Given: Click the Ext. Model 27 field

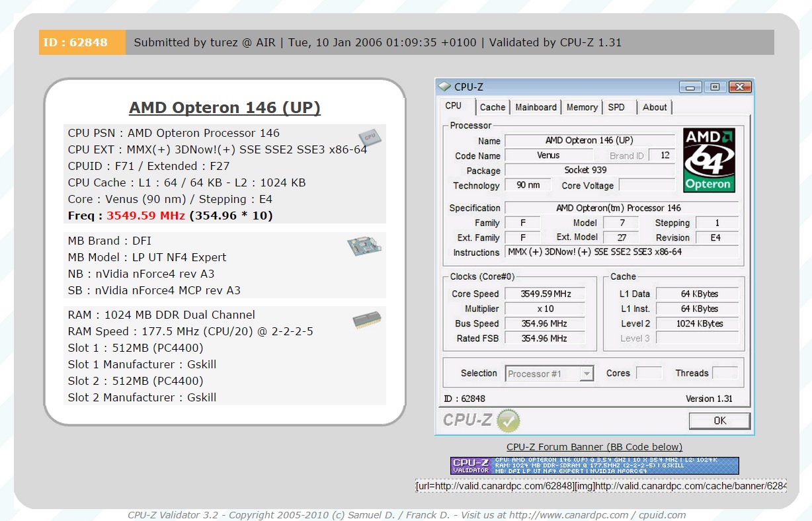Looking at the screenshot, I should point(621,237).
